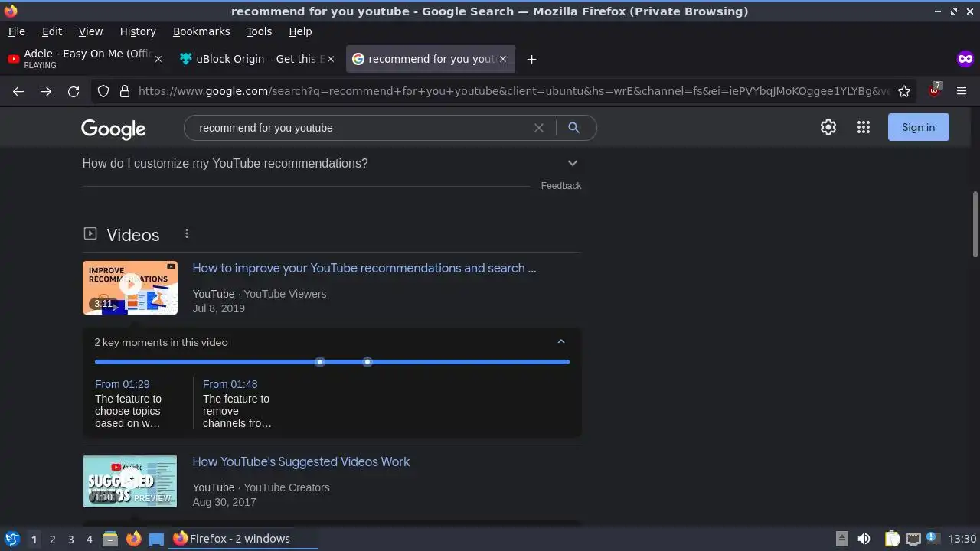This screenshot has height=551, width=980.
Task: Open a new browser tab
Action: pos(531,59)
